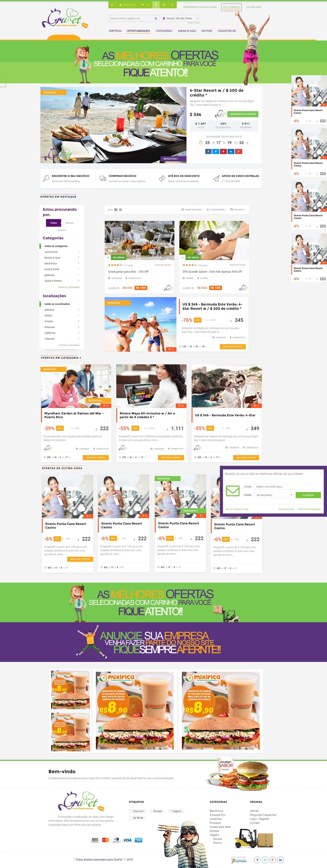Viewport: 327px width, 868px height.
Task: Click share icon on SPA Grande Saloon card
Action: coord(182,257)
